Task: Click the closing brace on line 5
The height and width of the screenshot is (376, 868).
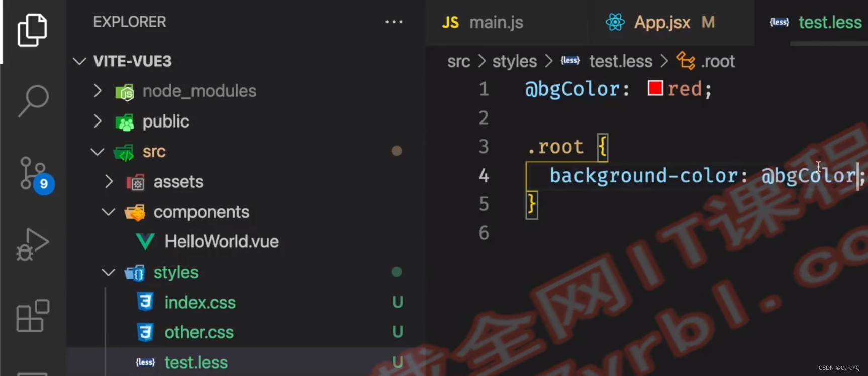Action: [531, 205]
